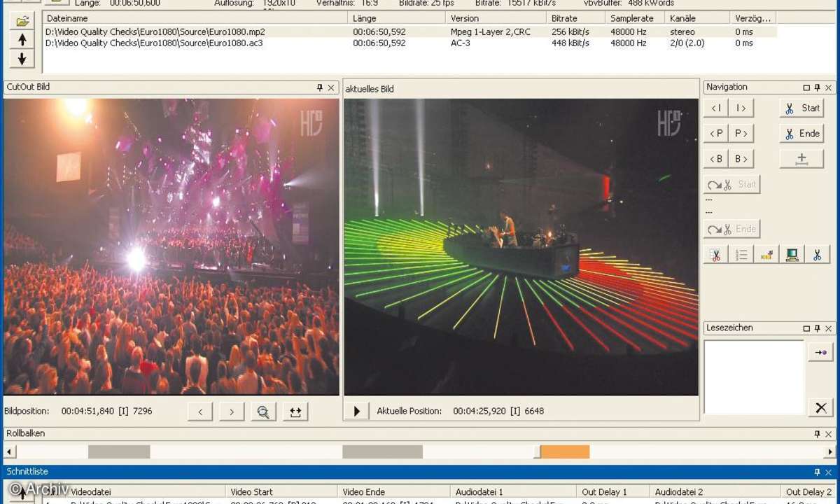840x504 pixels.
Task: Click the blue scissors icon in bottom Navigation row
Action: (817, 254)
